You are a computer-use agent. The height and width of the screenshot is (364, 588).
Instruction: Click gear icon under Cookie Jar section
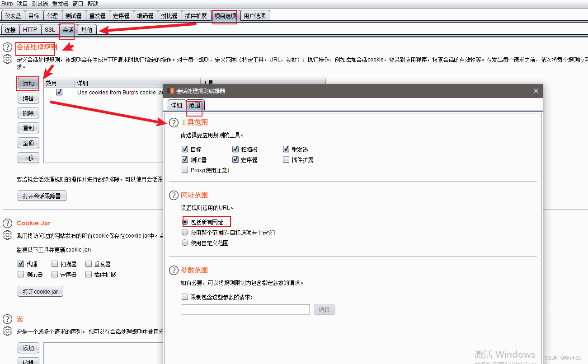(7, 235)
